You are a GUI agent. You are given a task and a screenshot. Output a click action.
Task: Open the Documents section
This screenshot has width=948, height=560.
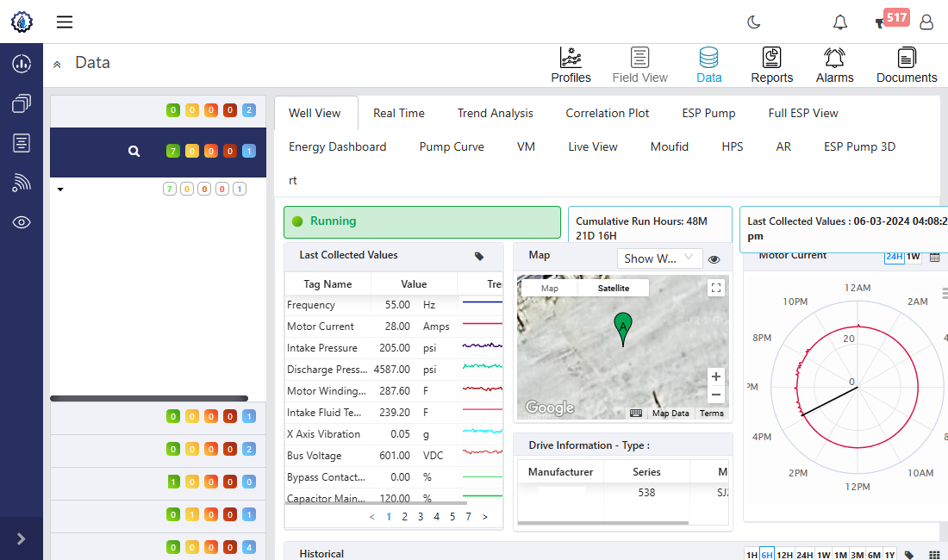pyautogui.click(x=906, y=65)
